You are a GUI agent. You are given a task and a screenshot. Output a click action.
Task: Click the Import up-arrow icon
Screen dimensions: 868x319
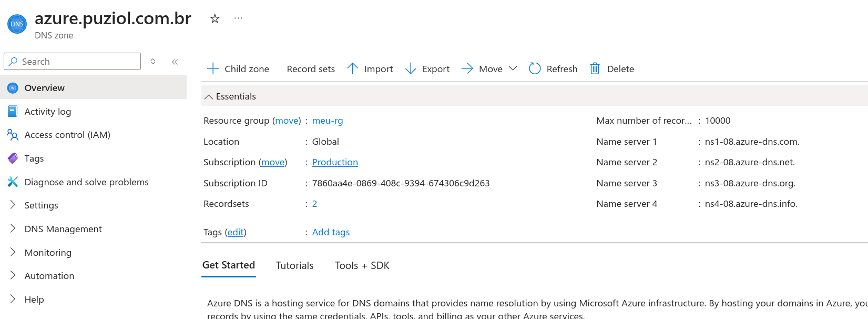[352, 69]
